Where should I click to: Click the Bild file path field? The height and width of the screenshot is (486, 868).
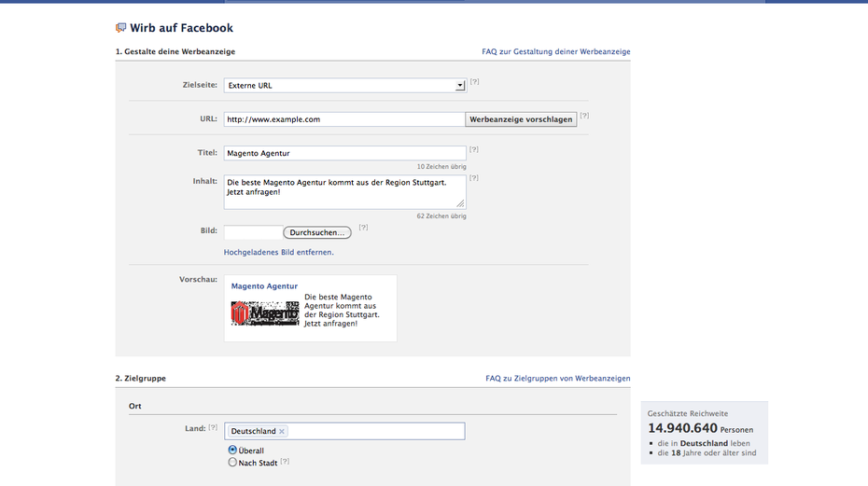pos(253,232)
